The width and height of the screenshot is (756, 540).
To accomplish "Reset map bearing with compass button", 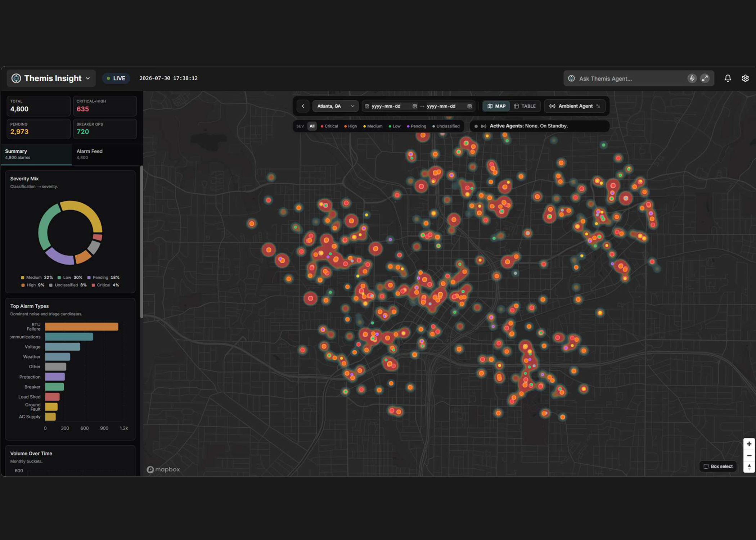I will tap(749, 467).
